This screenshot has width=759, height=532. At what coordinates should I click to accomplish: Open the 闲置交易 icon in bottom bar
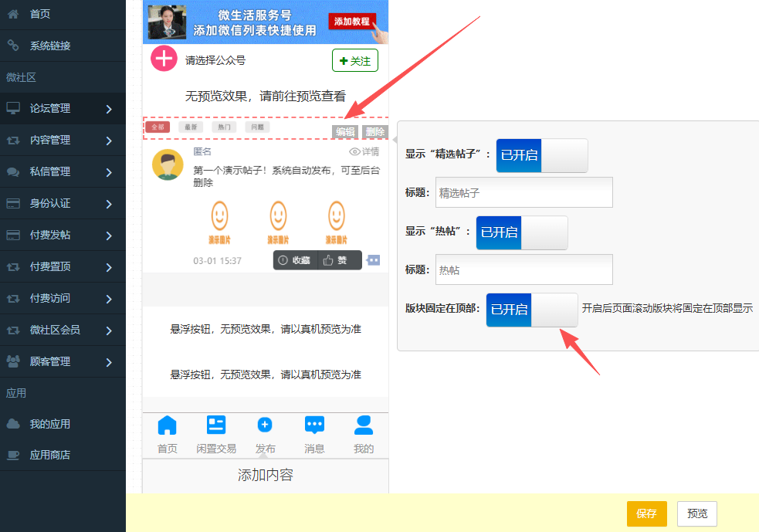coord(216,425)
